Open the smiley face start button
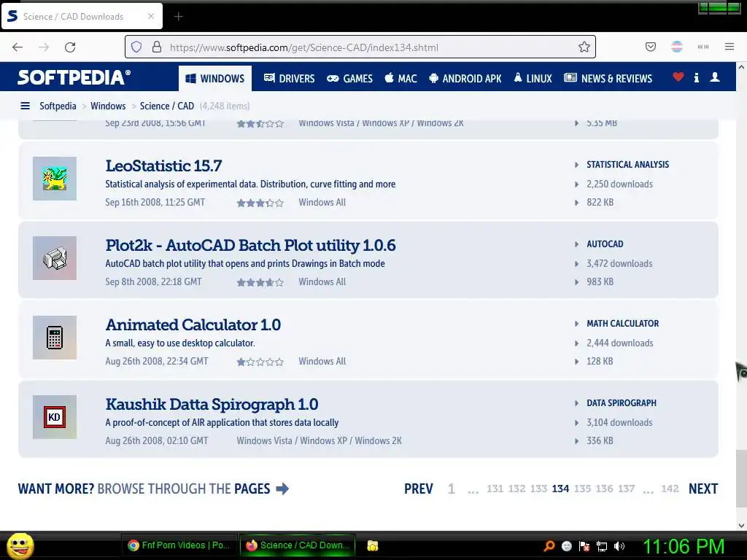Image resolution: width=747 pixels, height=560 pixels. click(20, 545)
